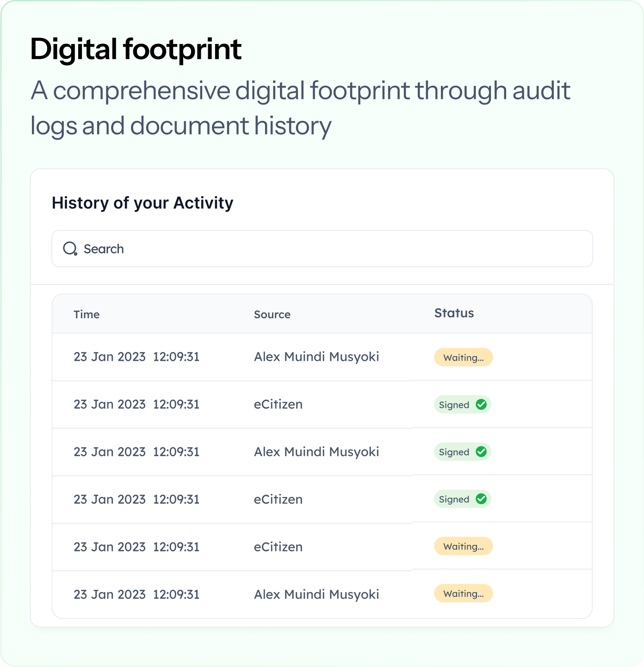Click the Search input field
Viewport: 644px width, 667px height.
point(324,249)
